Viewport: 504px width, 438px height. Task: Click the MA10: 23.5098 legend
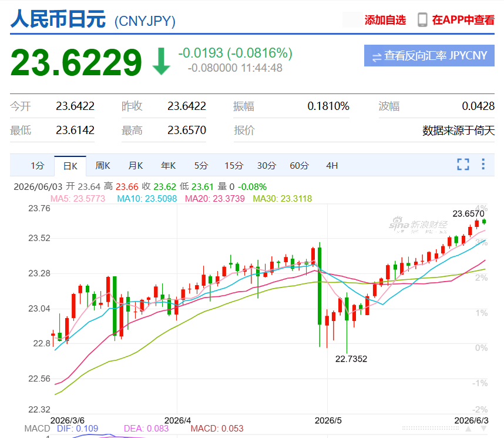[147, 199]
